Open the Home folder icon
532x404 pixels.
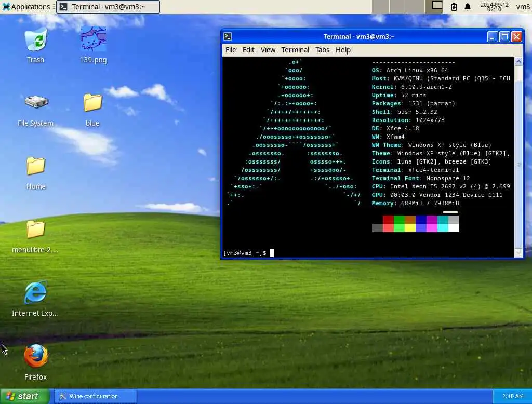coord(36,173)
